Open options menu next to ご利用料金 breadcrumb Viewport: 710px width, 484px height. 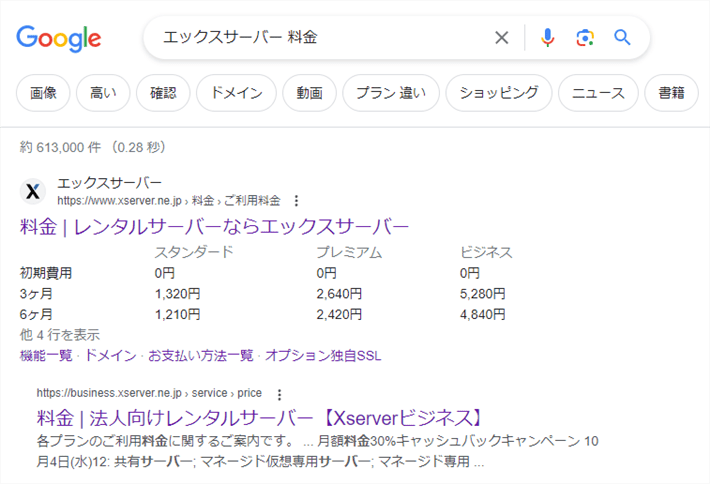296,201
